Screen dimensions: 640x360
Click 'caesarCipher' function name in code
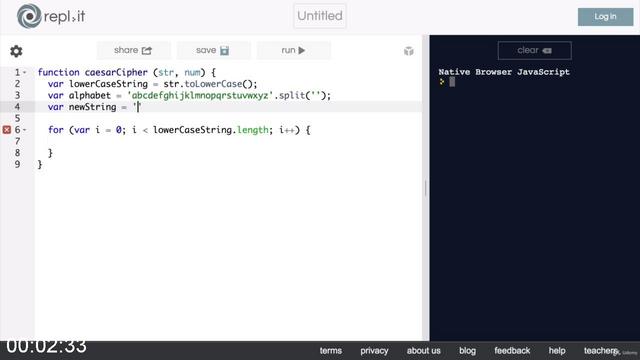point(116,72)
